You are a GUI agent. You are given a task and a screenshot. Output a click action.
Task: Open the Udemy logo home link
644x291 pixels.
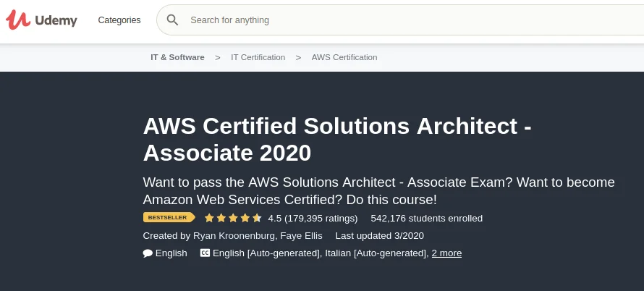[41, 20]
